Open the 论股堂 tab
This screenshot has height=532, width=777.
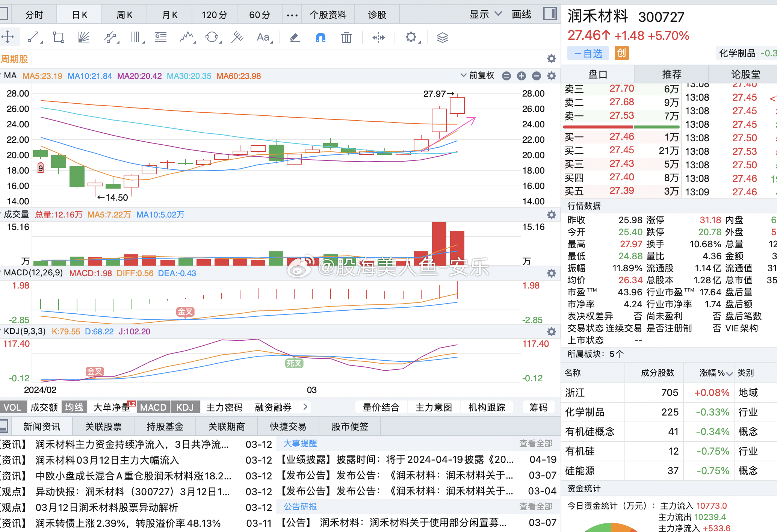tap(745, 74)
